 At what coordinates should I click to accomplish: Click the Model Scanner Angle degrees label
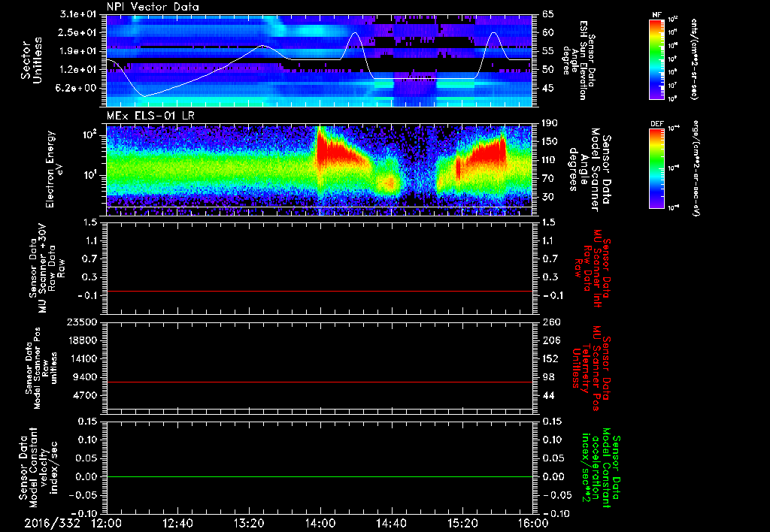point(590,170)
